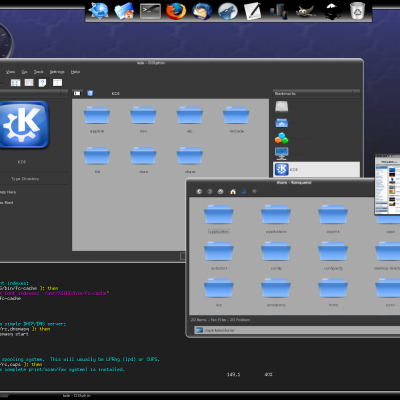Select the fonts folder in Konqueror

tap(333, 293)
